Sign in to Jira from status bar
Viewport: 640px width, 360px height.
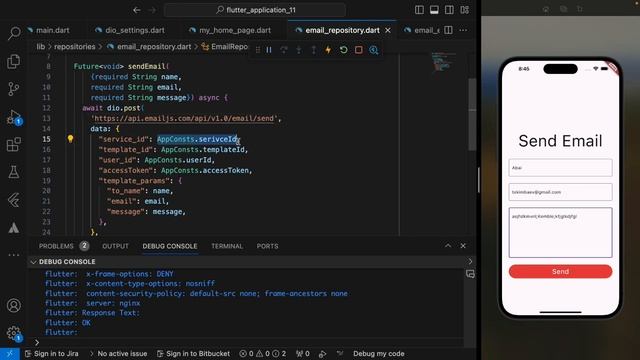pyautogui.click(x=52, y=353)
